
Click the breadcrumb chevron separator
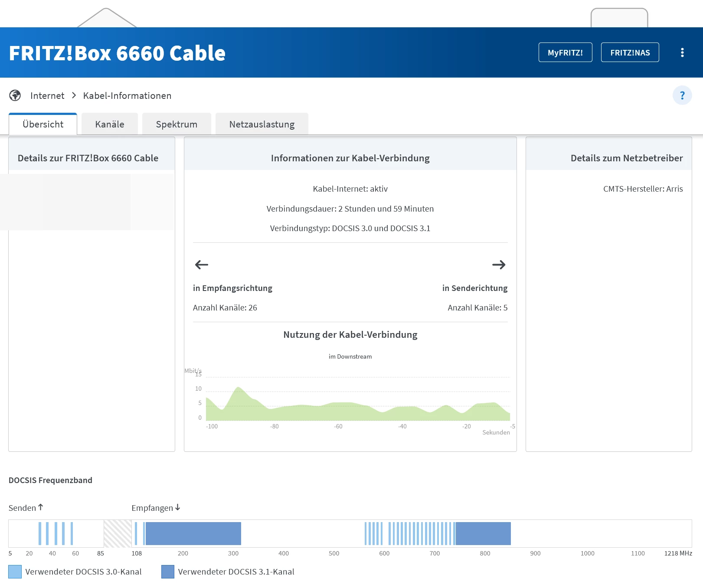(74, 95)
